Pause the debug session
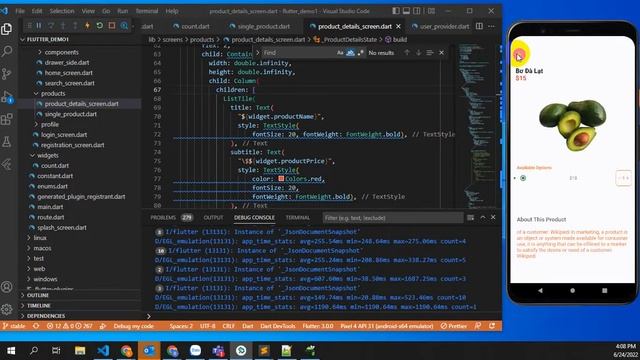 click(x=39, y=26)
